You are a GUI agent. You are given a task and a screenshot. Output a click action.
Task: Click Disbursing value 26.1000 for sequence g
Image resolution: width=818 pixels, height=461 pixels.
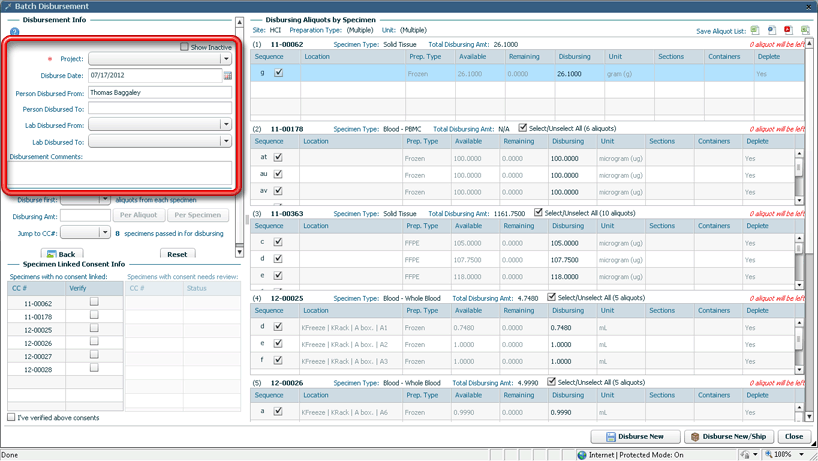[x=569, y=74]
